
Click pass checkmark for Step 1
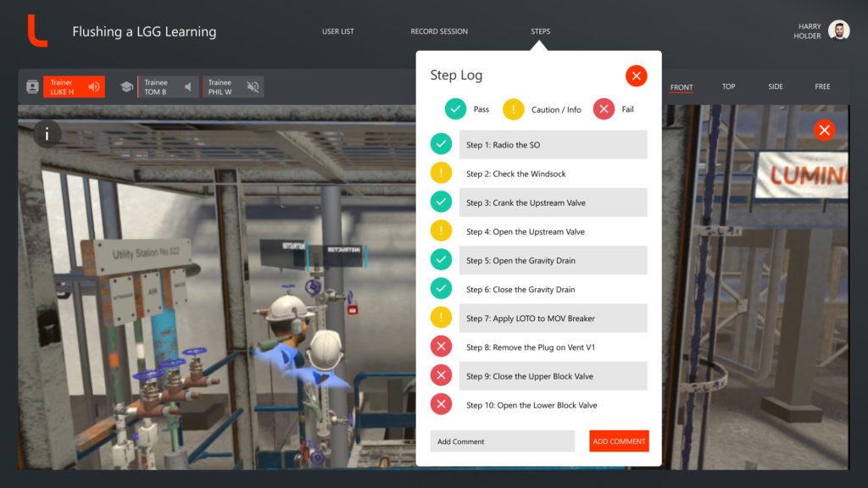click(441, 144)
